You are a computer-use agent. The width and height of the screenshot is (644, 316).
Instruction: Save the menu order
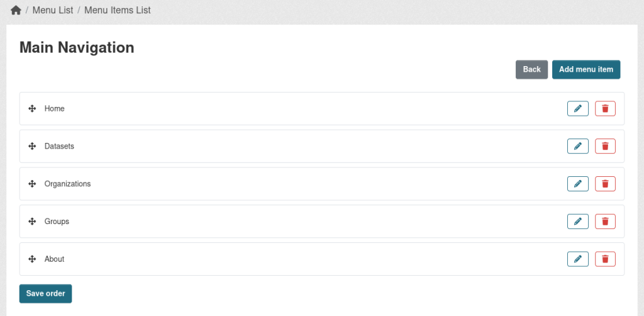click(x=45, y=293)
